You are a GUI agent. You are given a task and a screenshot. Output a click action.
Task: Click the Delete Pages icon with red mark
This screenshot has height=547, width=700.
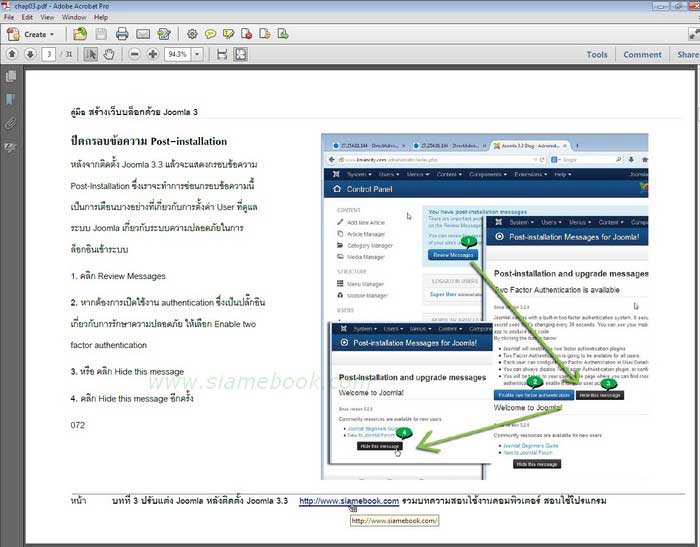246,34
